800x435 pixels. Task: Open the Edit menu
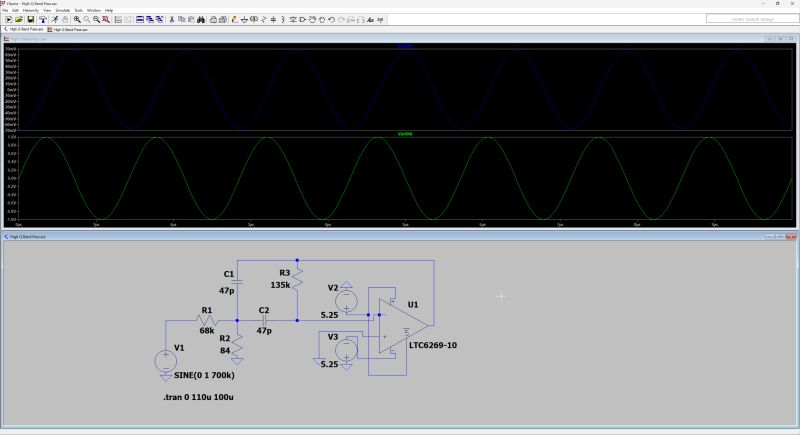pyautogui.click(x=15, y=10)
